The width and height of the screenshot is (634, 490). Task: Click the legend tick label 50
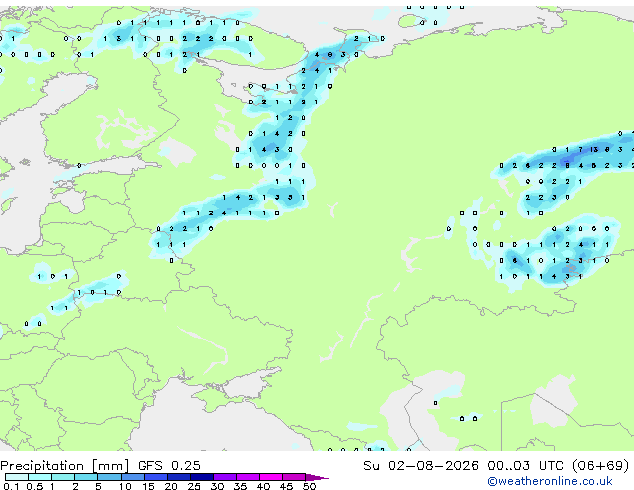[309, 486]
